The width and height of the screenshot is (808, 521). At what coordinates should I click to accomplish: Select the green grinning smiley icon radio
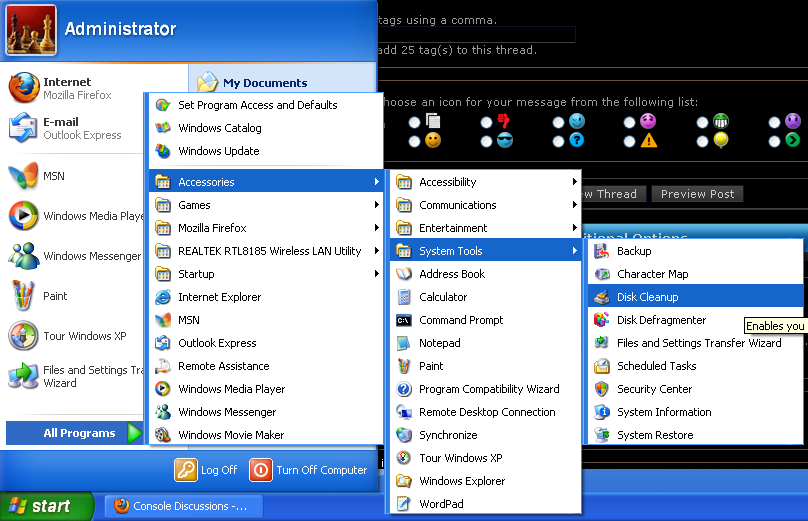702,122
